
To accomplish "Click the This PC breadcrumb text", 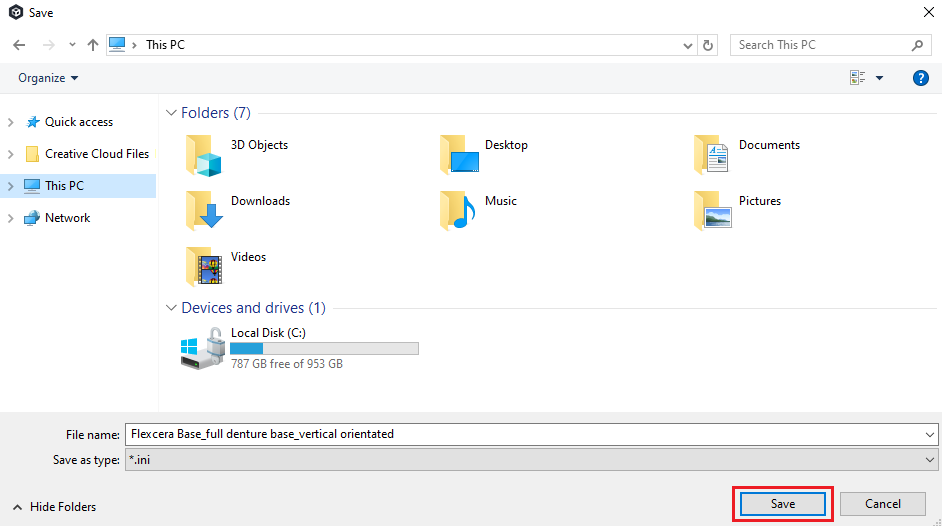I will (x=165, y=45).
